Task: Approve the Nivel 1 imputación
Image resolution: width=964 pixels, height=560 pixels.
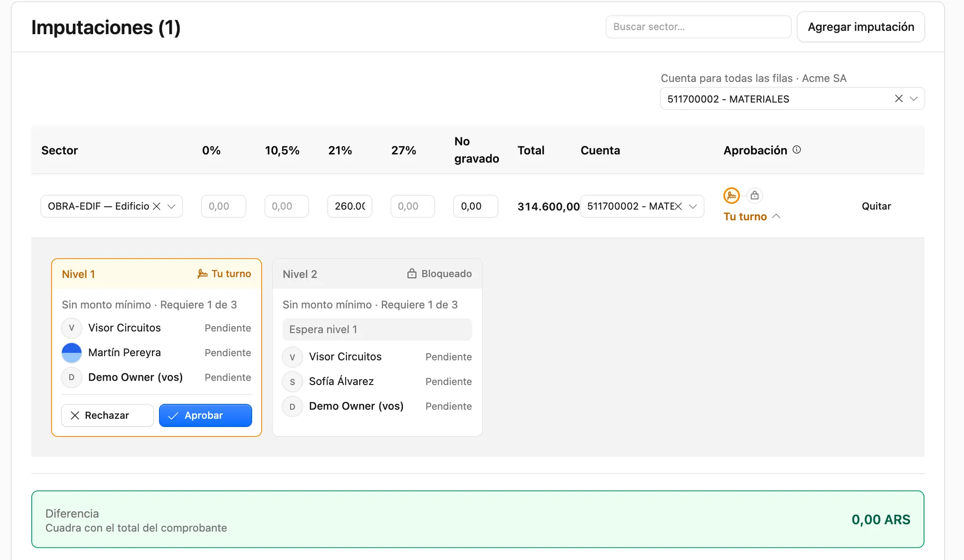Action: pyautogui.click(x=205, y=415)
